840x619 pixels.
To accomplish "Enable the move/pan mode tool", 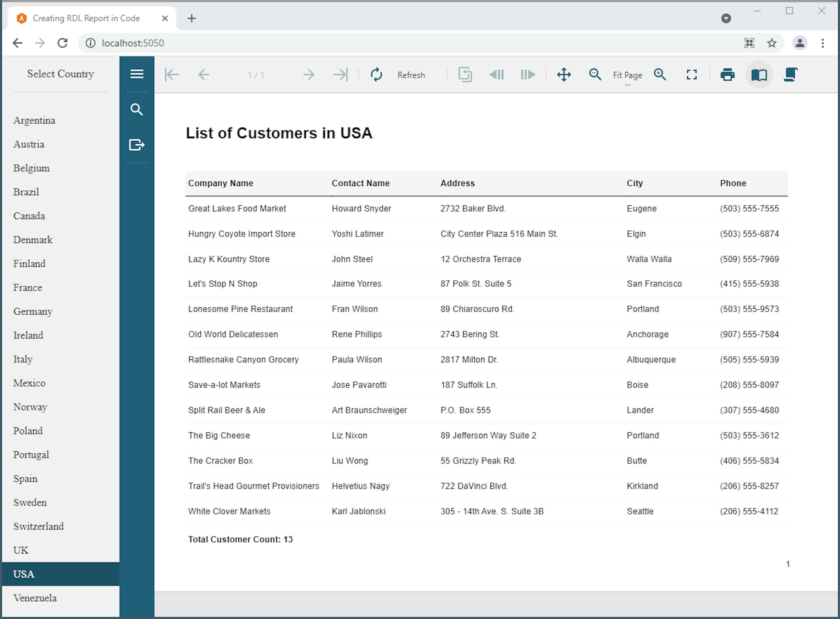I will (564, 75).
